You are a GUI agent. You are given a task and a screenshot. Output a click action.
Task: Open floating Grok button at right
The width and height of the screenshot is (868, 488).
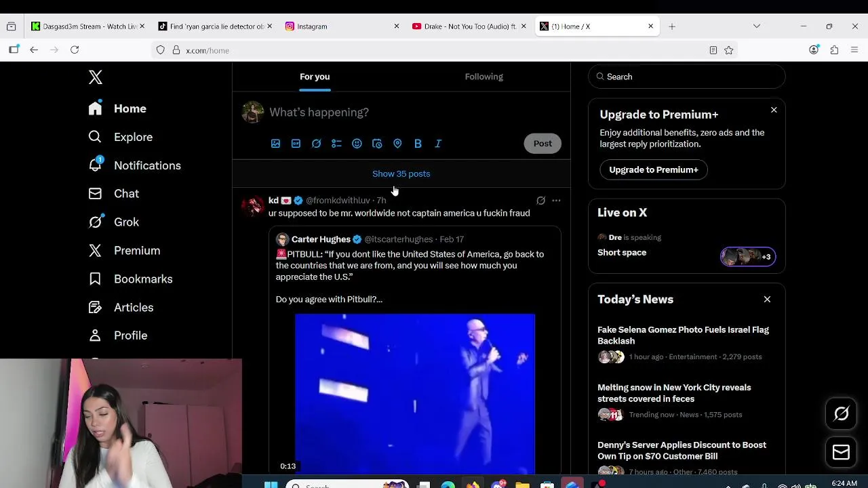[x=841, y=413]
